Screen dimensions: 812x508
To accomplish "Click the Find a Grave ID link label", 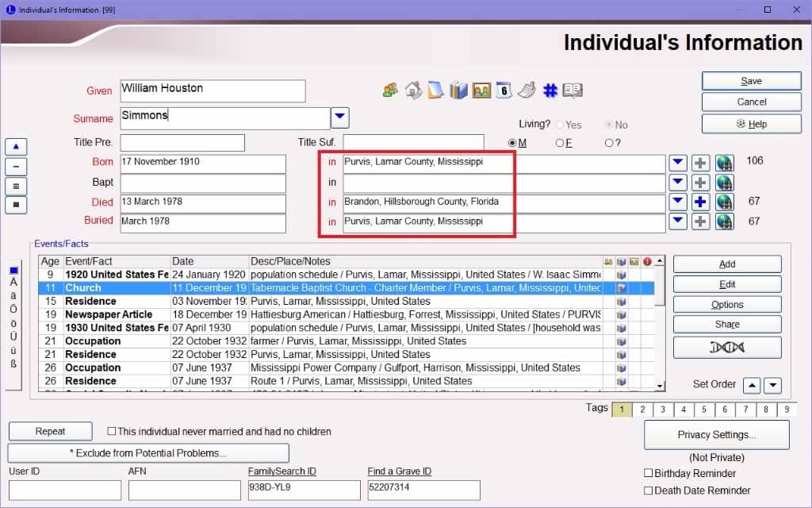I will (x=400, y=471).
